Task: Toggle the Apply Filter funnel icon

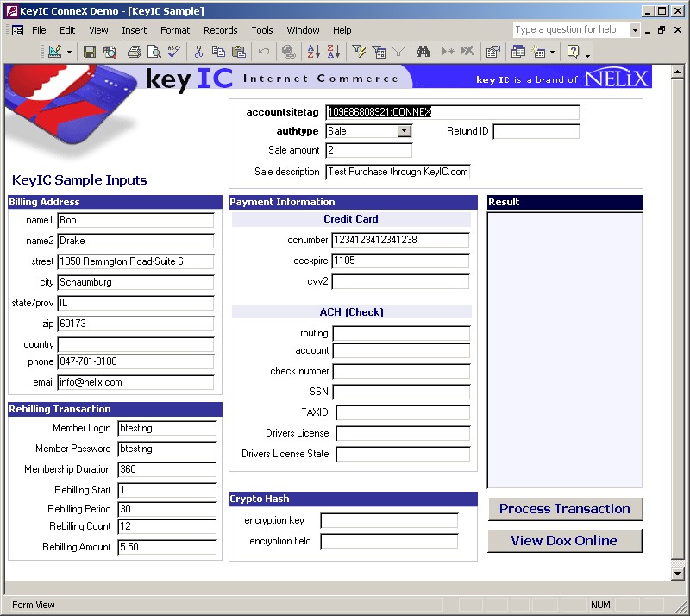Action: point(398,52)
